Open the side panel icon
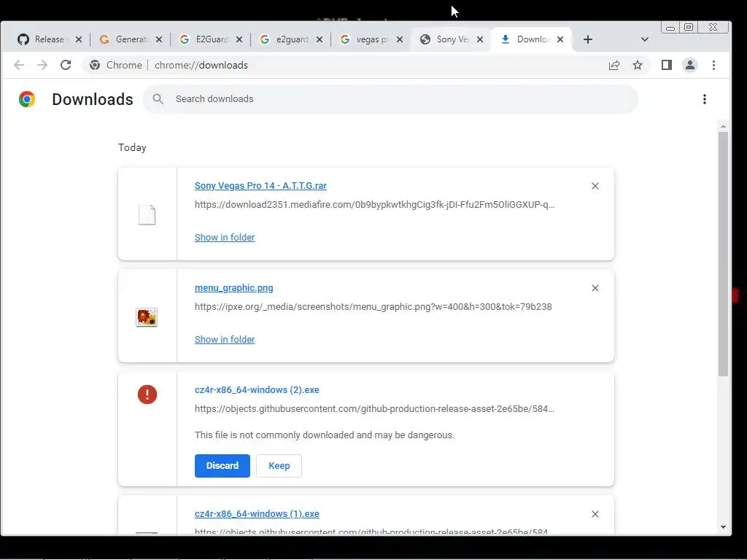Viewport: 747px width, 560px height. pos(667,65)
